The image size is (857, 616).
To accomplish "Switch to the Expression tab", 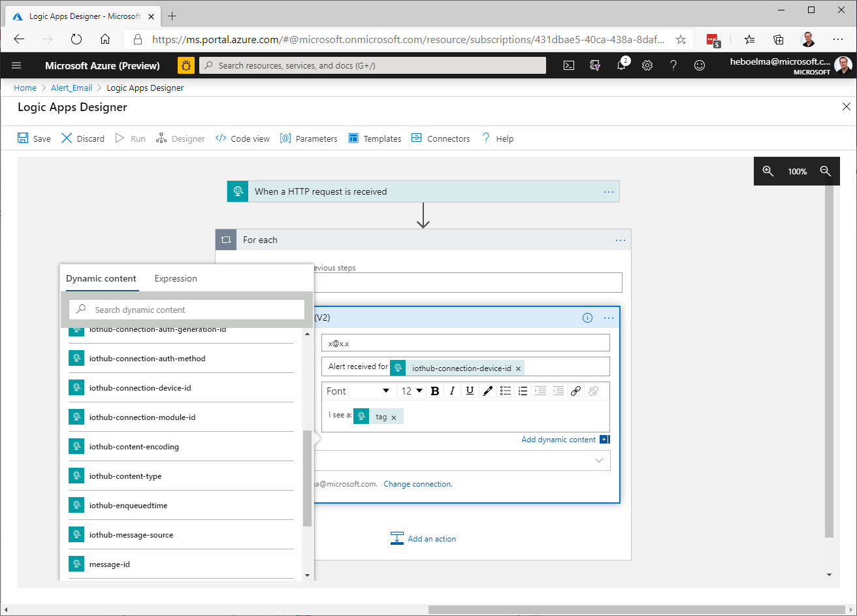I will 176,278.
